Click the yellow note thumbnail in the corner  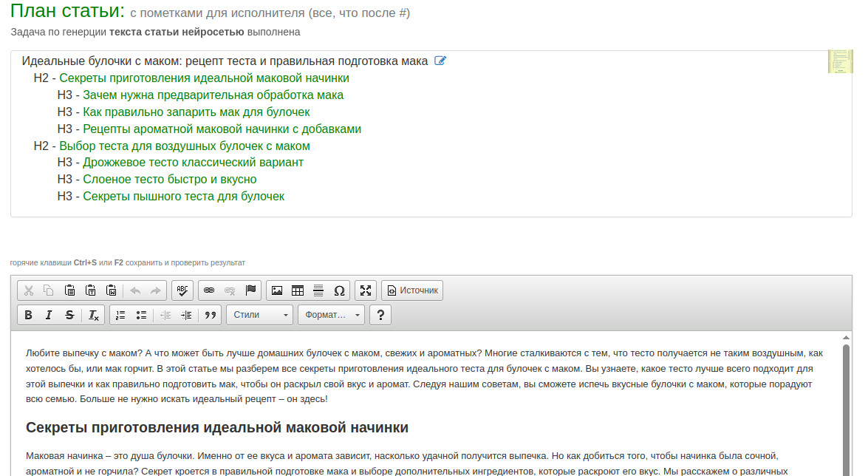(x=840, y=61)
